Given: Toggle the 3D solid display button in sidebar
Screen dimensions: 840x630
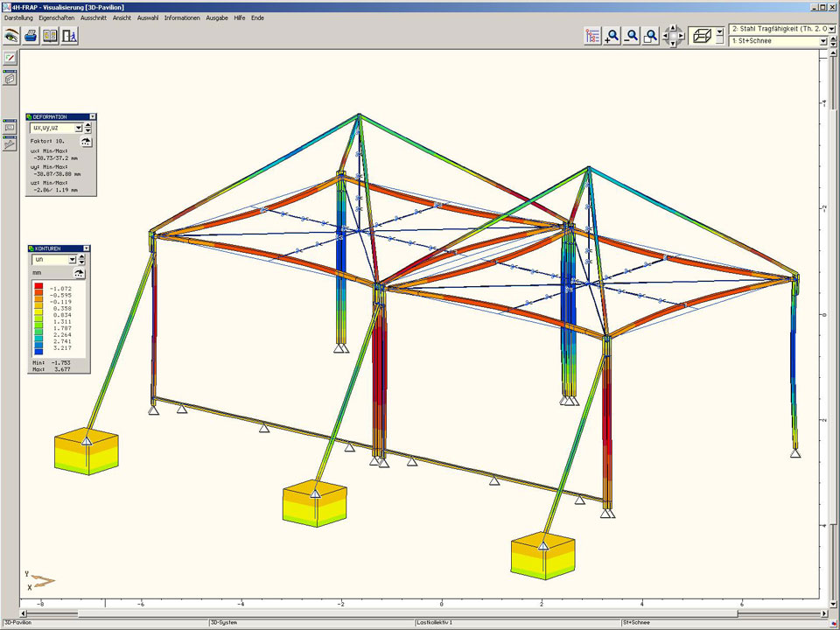Looking at the screenshot, I should tap(10, 78).
